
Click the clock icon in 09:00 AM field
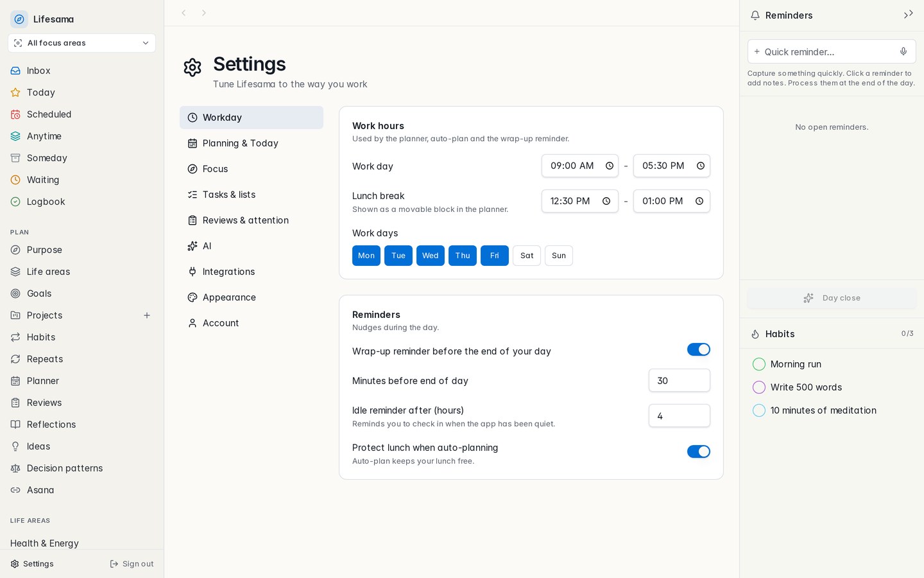[x=610, y=166]
